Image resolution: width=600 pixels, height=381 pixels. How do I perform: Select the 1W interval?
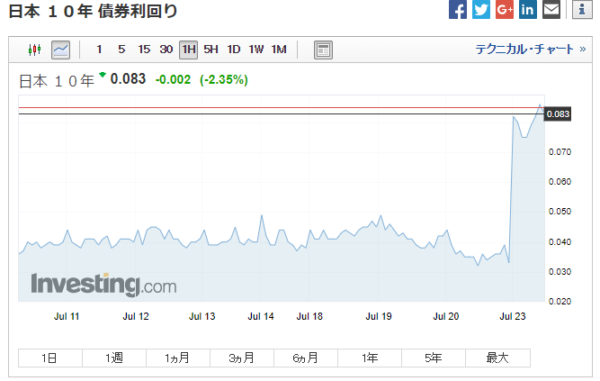[256, 49]
